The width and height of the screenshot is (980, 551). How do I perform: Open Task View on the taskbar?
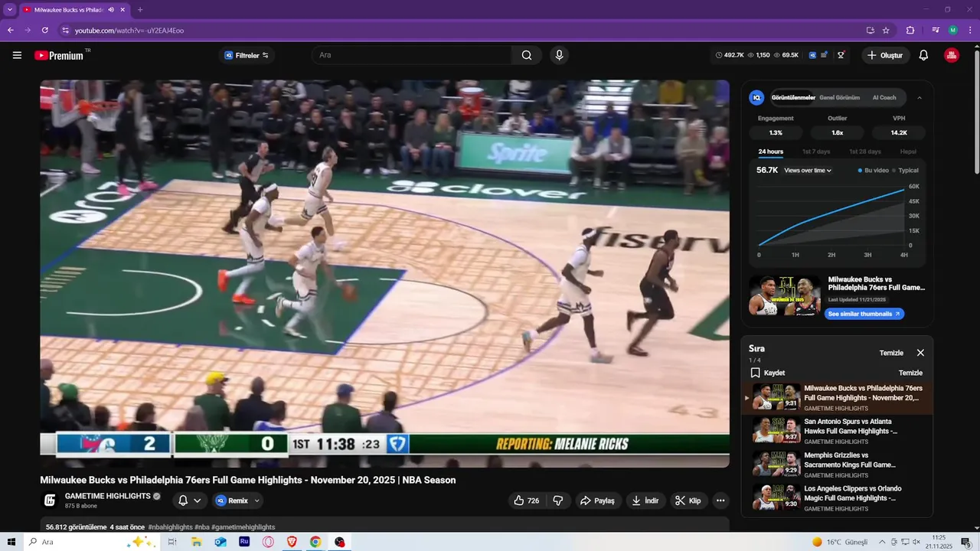coord(172,542)
